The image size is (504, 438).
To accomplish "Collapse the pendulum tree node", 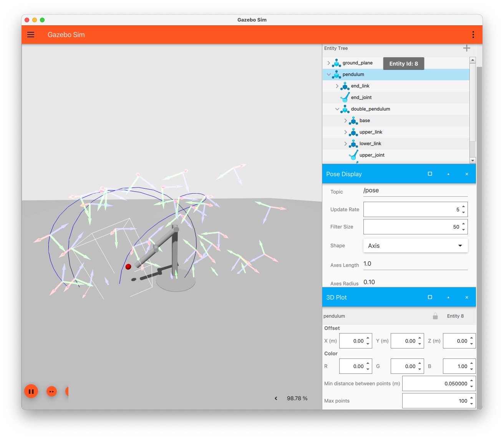I will click(328, 75).
